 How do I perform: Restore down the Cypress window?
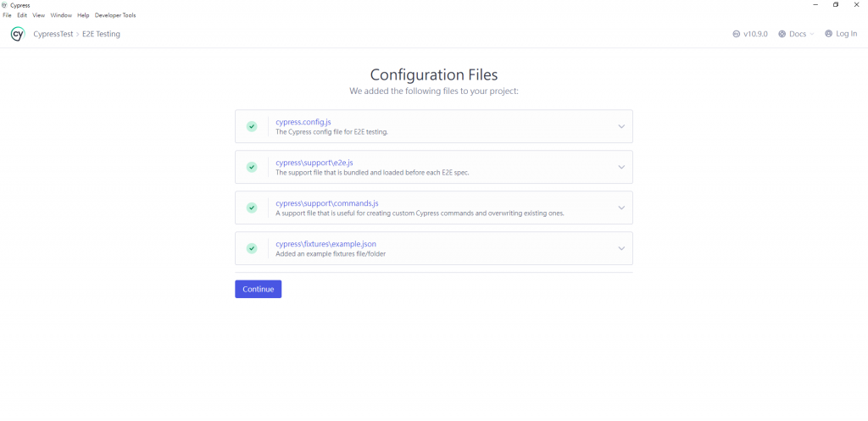point(836,5)
